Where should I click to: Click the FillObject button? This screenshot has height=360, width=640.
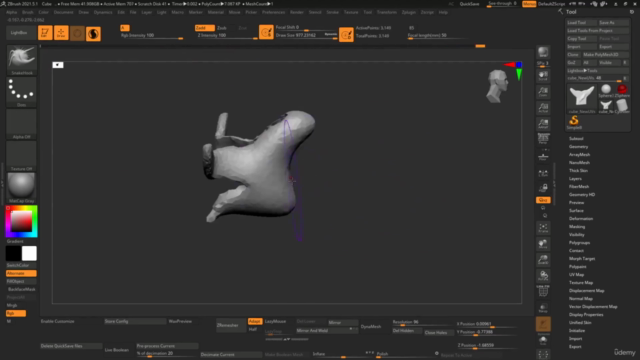tap(21, 281)
